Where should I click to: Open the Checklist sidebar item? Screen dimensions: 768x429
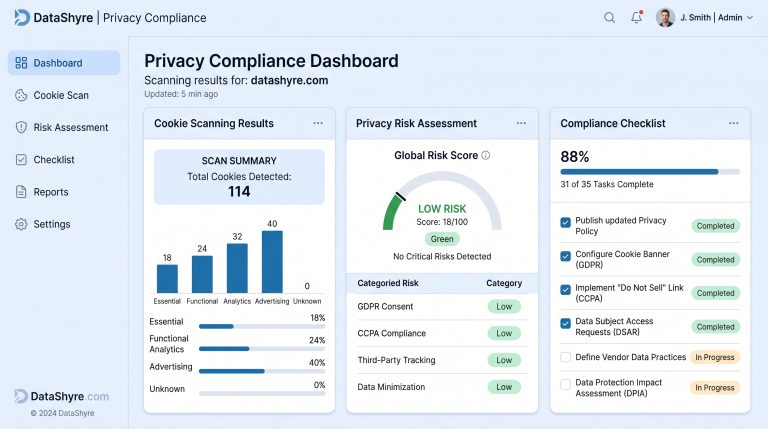pyautogui.click(x=64, y=160)
